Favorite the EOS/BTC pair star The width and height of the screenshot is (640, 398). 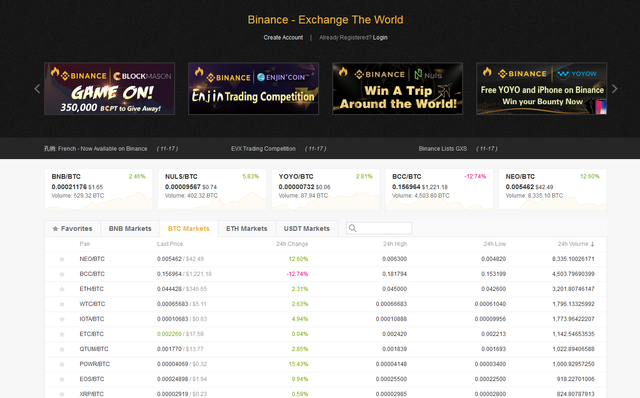62,379
